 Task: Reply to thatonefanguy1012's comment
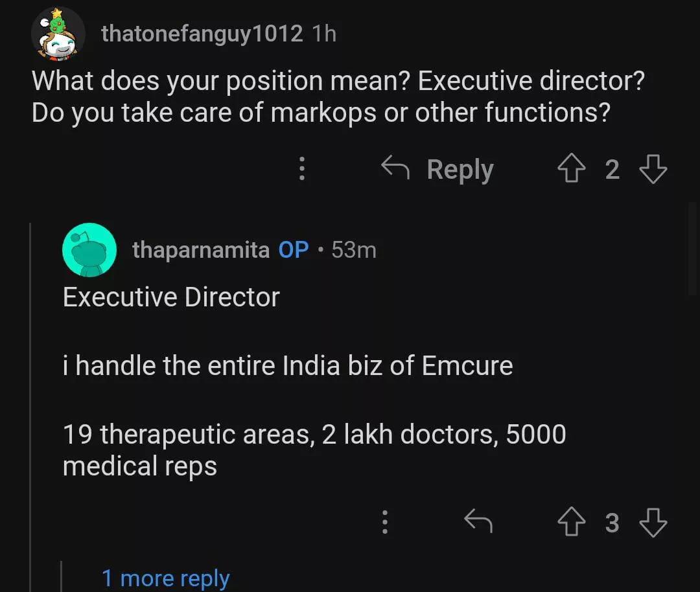click(438, 170)
